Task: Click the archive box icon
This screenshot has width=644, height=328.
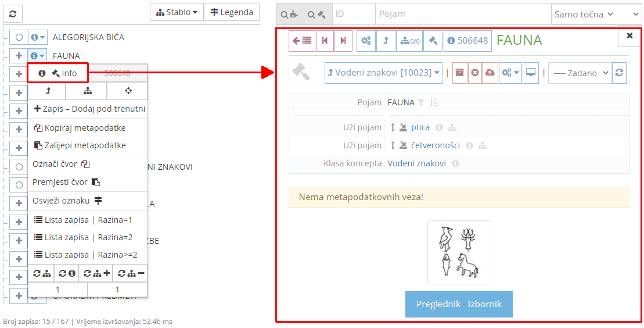Action: click(459, 73)
